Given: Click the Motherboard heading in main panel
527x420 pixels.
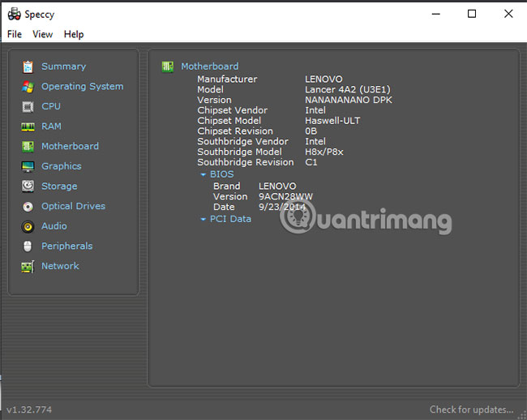Looking at the screenshot, I should coord(210,66).
